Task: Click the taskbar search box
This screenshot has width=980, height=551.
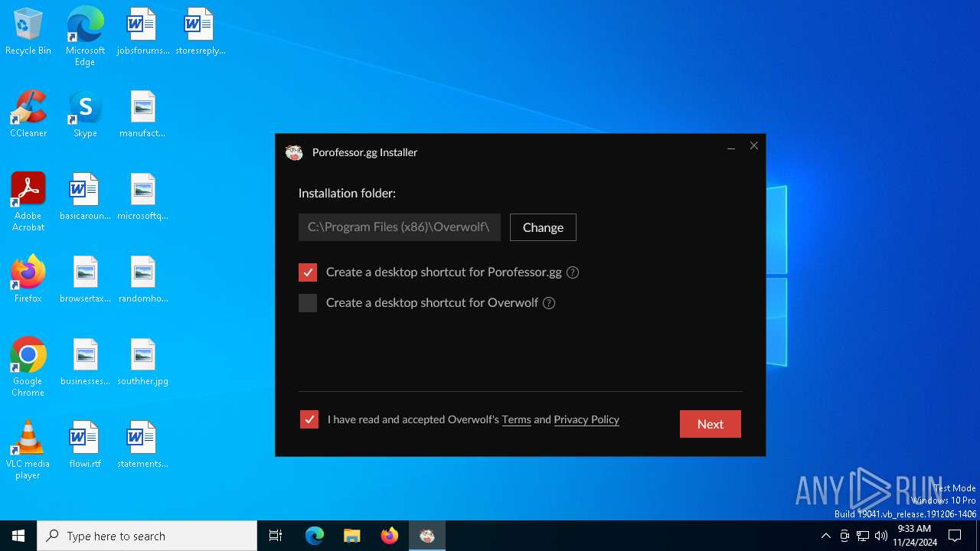Action: (147, 536)
